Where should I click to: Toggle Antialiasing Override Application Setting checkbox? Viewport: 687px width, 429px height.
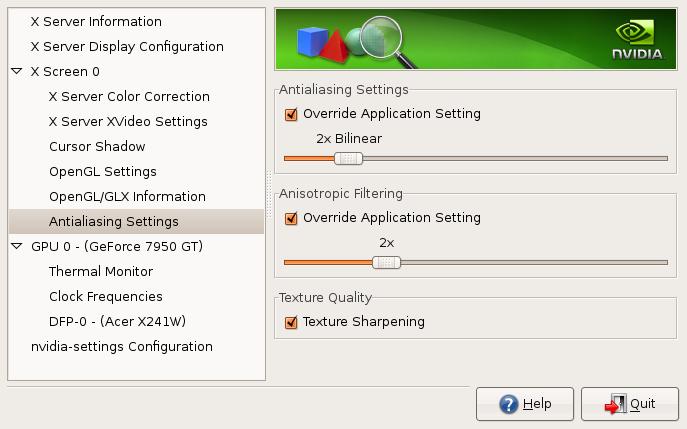(291, 114)
